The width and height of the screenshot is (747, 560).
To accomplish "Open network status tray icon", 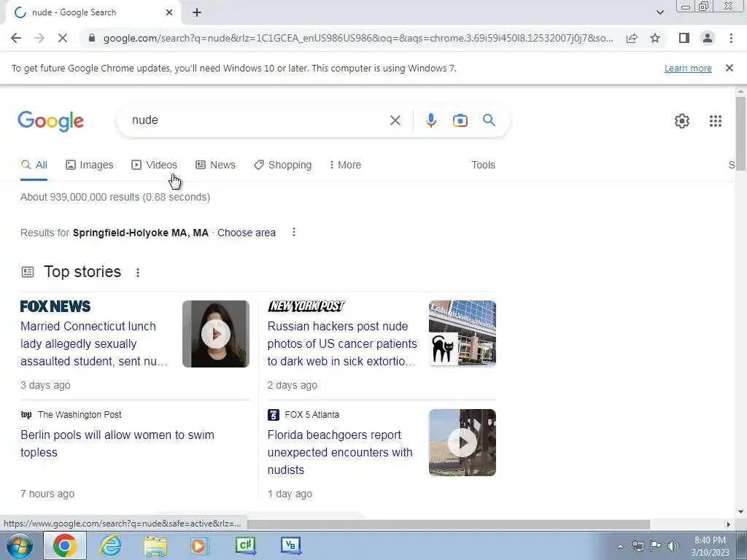I will click(638, 546).
